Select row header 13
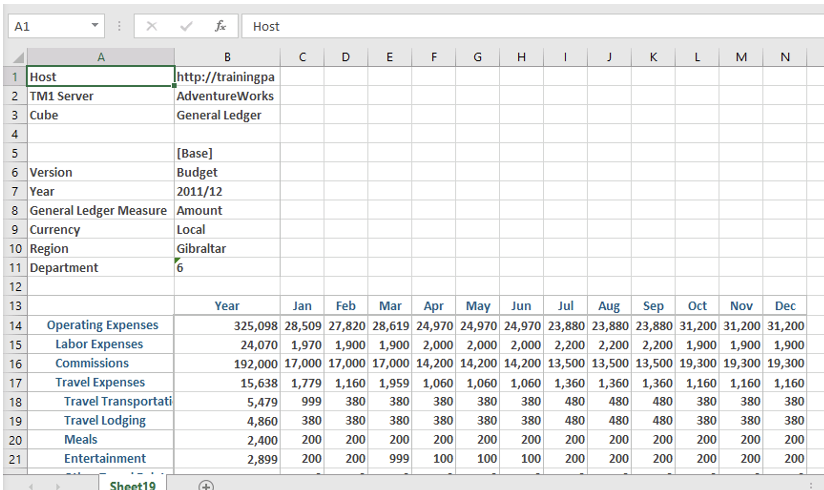Image resolution: width=824 pixels, height=490 pixels. tap(15, 306)
